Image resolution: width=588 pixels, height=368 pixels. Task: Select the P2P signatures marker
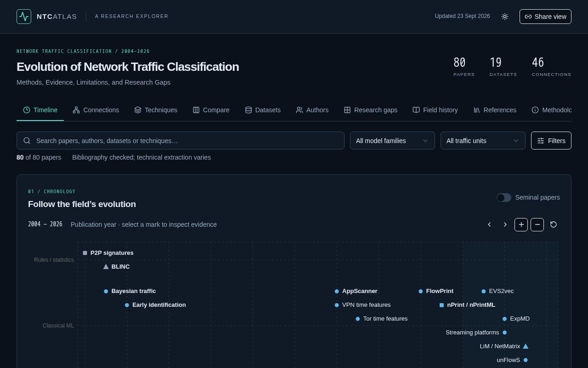point(85,253)
